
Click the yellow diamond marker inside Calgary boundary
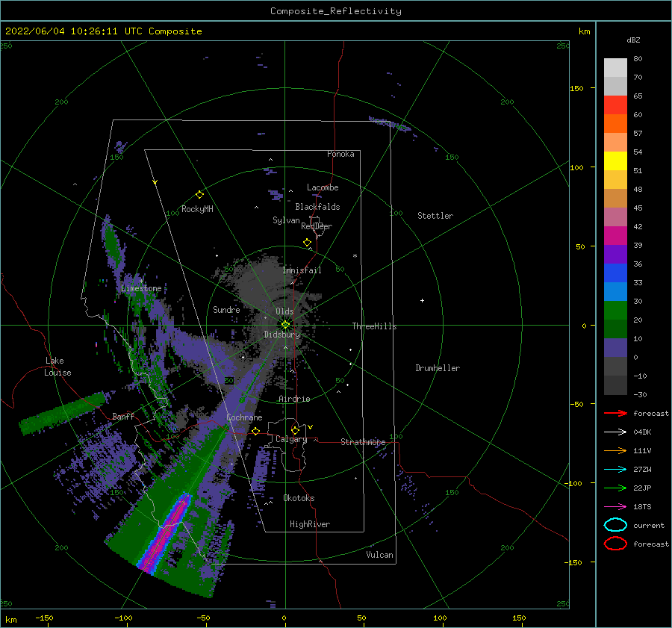click(295, 430)
